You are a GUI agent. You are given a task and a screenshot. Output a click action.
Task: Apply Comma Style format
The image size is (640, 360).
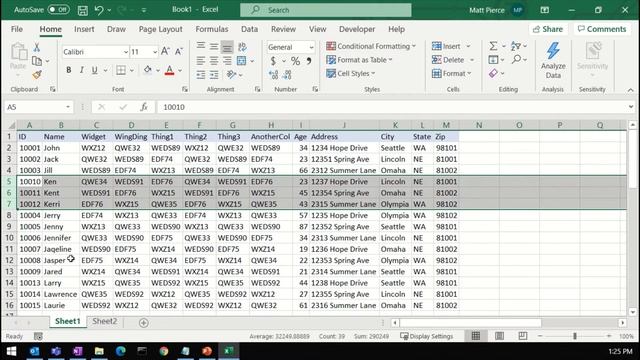point(309,61)
